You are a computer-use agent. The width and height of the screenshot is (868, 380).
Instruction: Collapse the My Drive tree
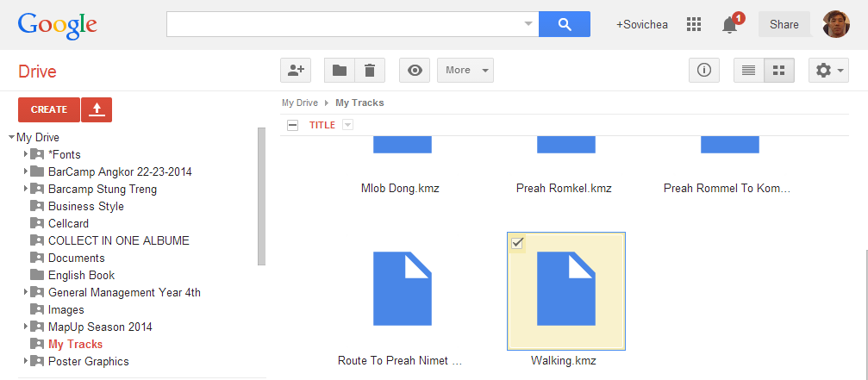pos(11,137)
